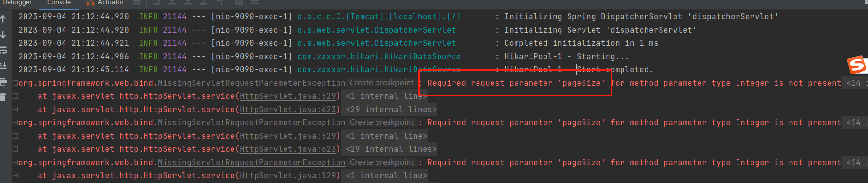Viewport: 868px width, 183px height.
Task: Switch to the Debugger tab
Action: click(17, 3)
